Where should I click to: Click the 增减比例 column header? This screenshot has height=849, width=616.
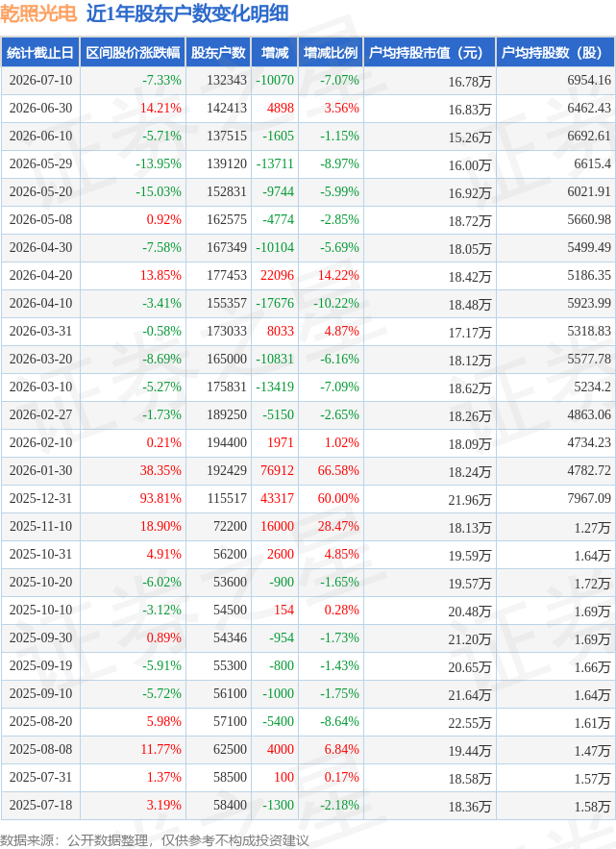(x=331, y=53)
